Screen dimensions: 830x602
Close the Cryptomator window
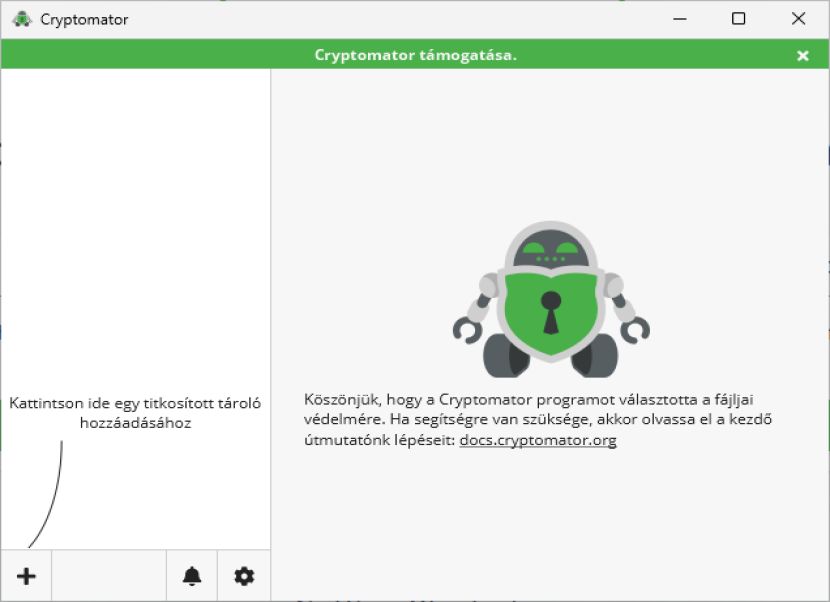tap(798, 19)
